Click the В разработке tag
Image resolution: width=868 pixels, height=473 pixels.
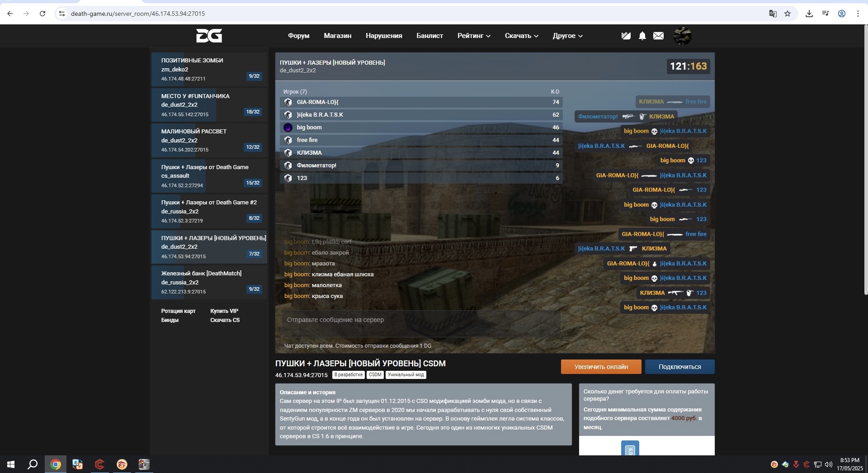pos(349,375)
